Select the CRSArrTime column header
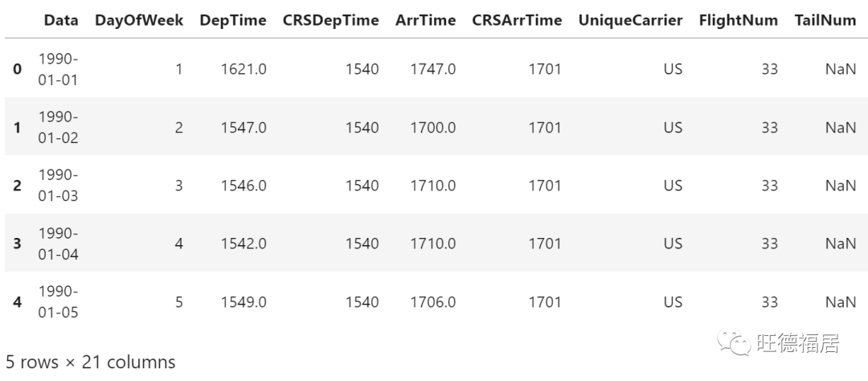868x381 pixels. tap(517, 21)
